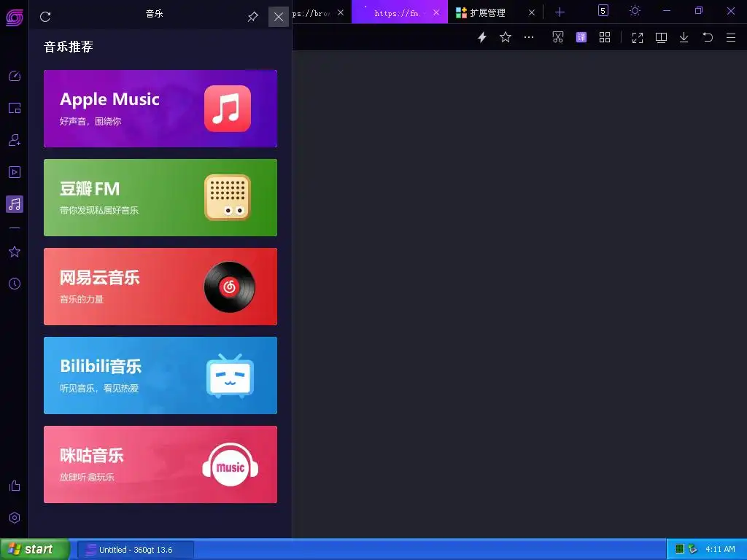
Task: Select the music note sidebar icon
Action: point(15,204)
